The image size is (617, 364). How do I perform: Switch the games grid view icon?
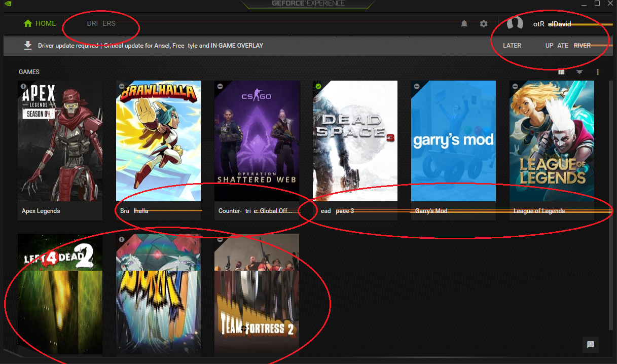click(x=561, y=72)
